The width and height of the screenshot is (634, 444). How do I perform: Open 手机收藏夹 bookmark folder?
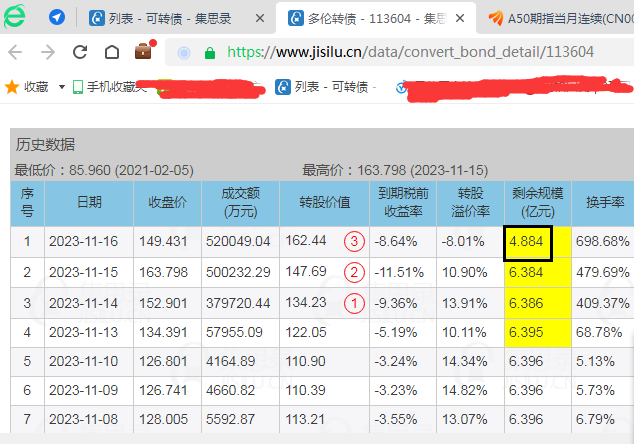110,87
